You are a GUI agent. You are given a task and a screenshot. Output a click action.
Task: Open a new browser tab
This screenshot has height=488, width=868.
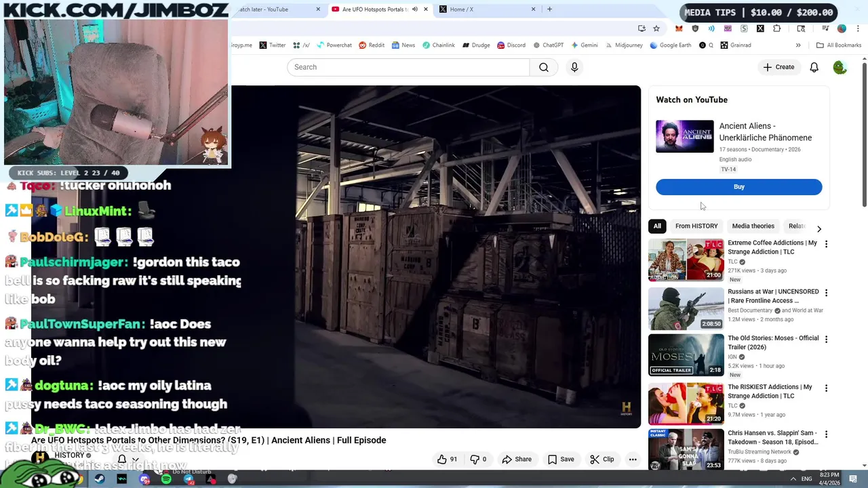click(549, 9)
